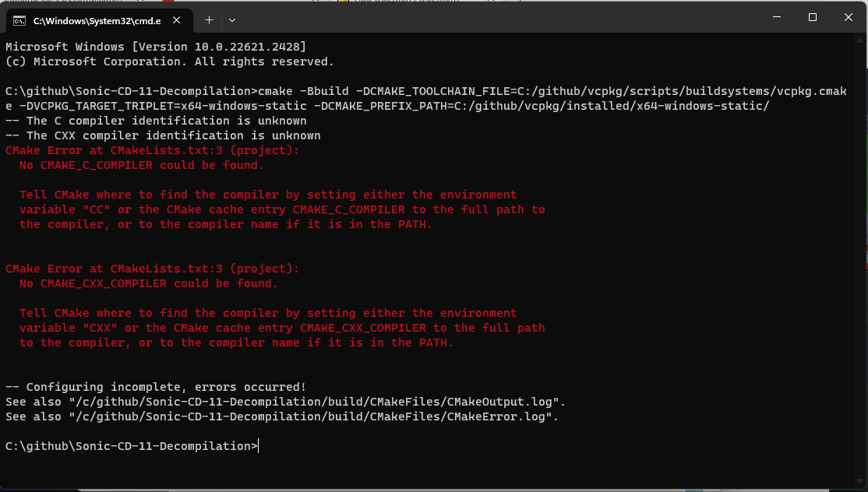This screenshot has width=868, height=492.
Task: Click the CMakeOutput.log file path
Action: (317, 402)
